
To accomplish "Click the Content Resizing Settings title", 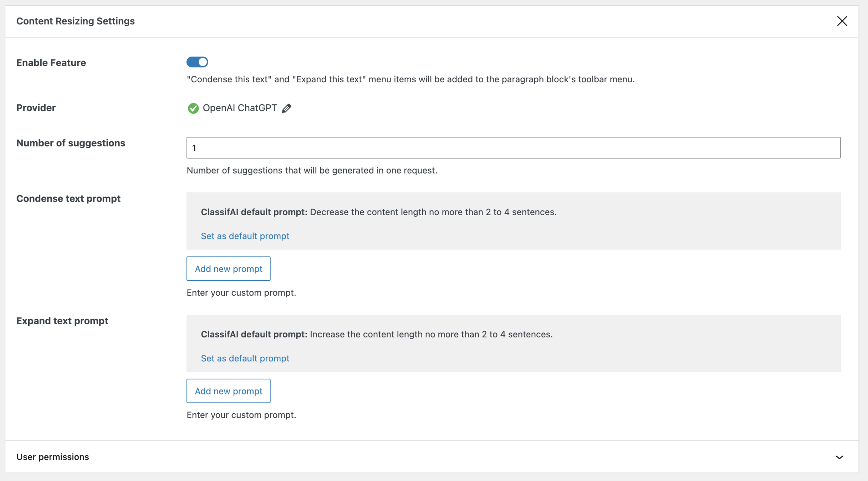I will coord(76,21).
